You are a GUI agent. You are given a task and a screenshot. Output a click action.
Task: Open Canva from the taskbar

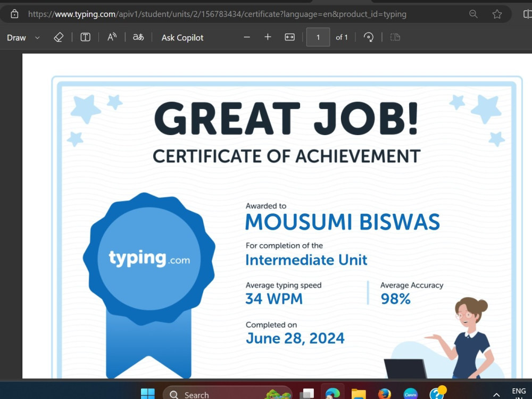[x=411, y=394]
